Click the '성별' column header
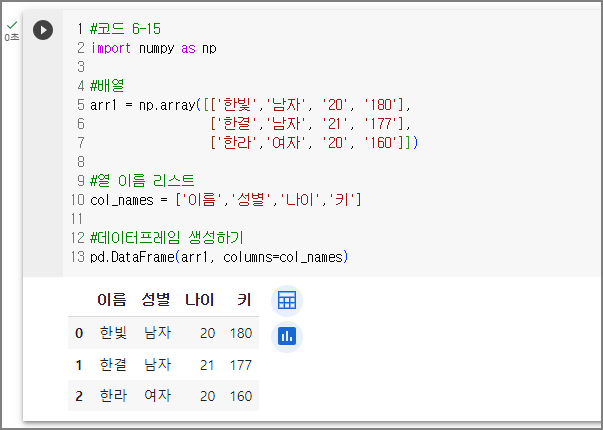The image size is (603, 430). [x=156, y=300]
